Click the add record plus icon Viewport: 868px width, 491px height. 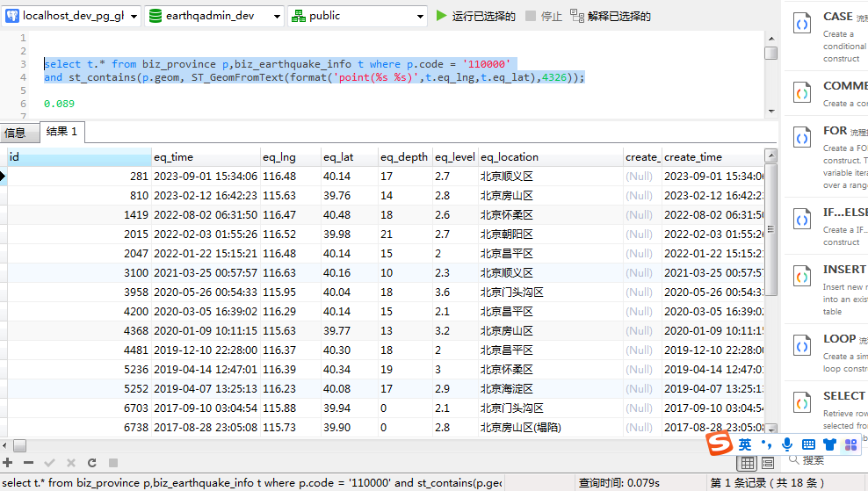click(8, 463)
